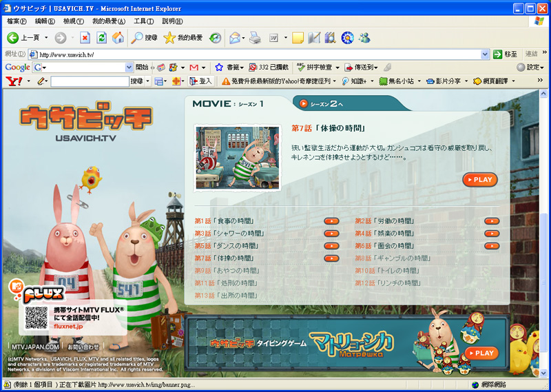Click the Yahoo! Y logo icon
The image size is (551, 392).
(x=14, y=81)
